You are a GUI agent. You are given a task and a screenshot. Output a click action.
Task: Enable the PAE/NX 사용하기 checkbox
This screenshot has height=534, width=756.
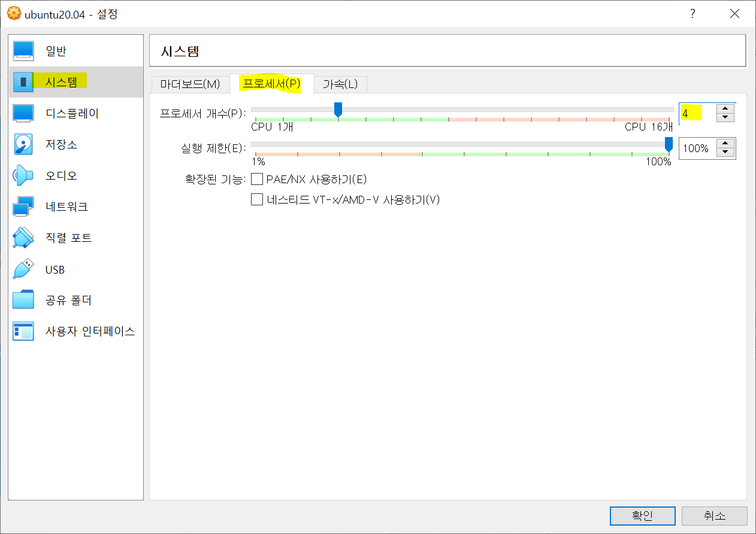tap(257, 179)
